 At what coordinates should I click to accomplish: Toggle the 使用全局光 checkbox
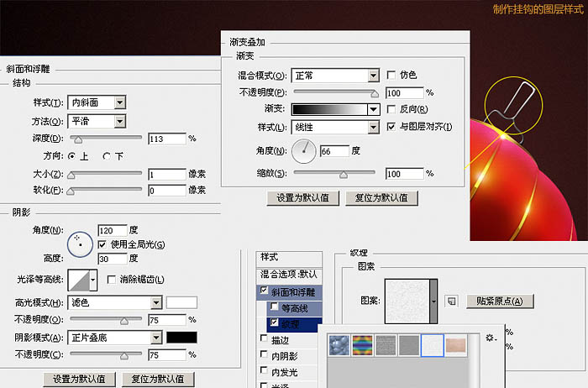point(102,244)
